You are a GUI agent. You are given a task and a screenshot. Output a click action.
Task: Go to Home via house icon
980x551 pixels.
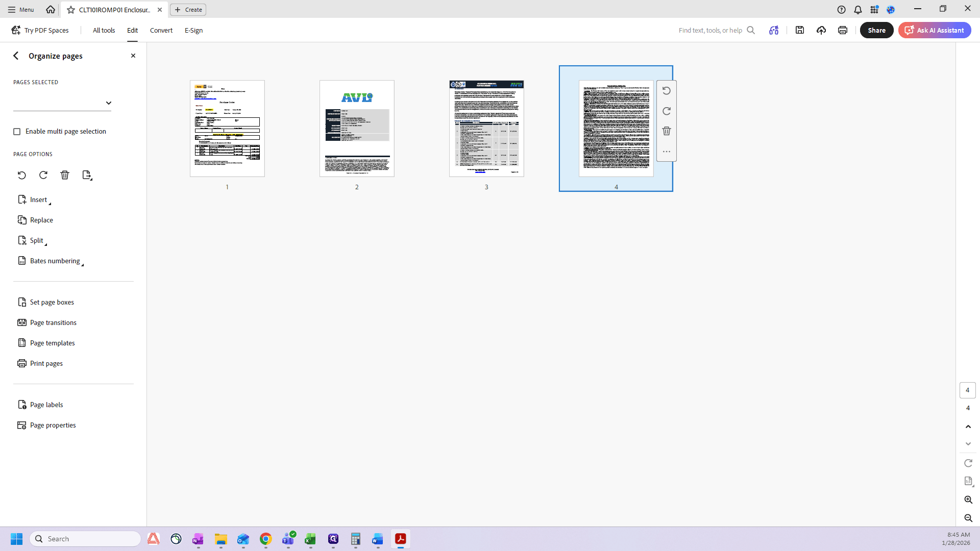51,9
